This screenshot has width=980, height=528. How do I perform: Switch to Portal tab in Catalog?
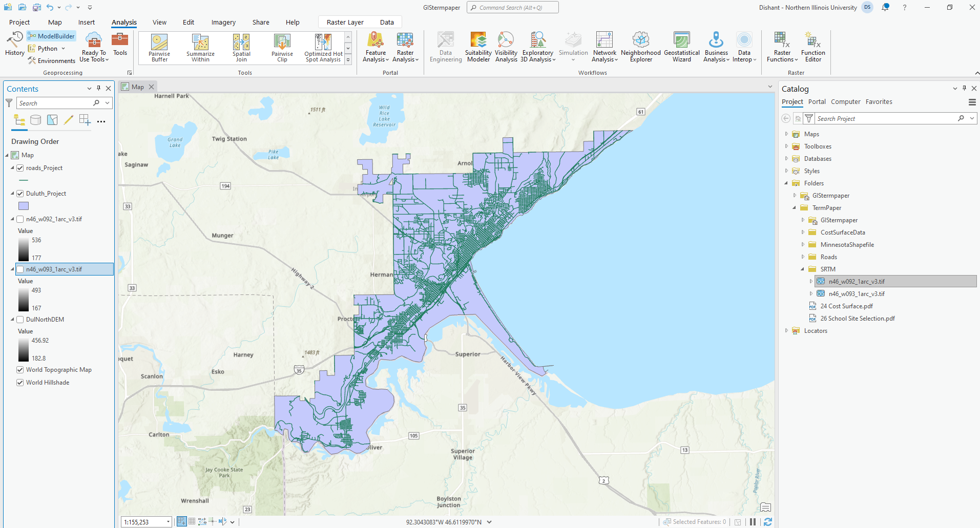tap(817, 102)
